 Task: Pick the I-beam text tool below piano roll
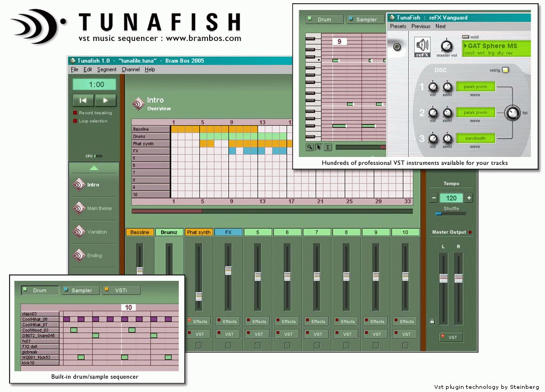327,147
